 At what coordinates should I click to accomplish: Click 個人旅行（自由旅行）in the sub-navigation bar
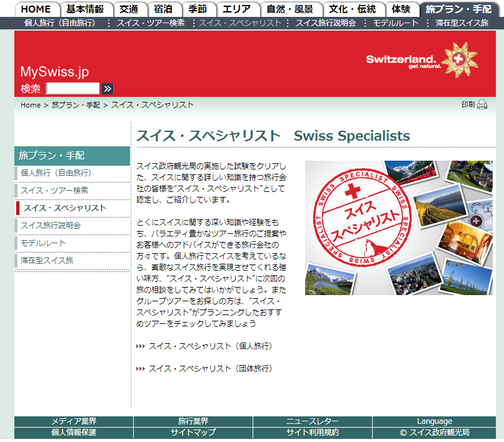[60, 23]
